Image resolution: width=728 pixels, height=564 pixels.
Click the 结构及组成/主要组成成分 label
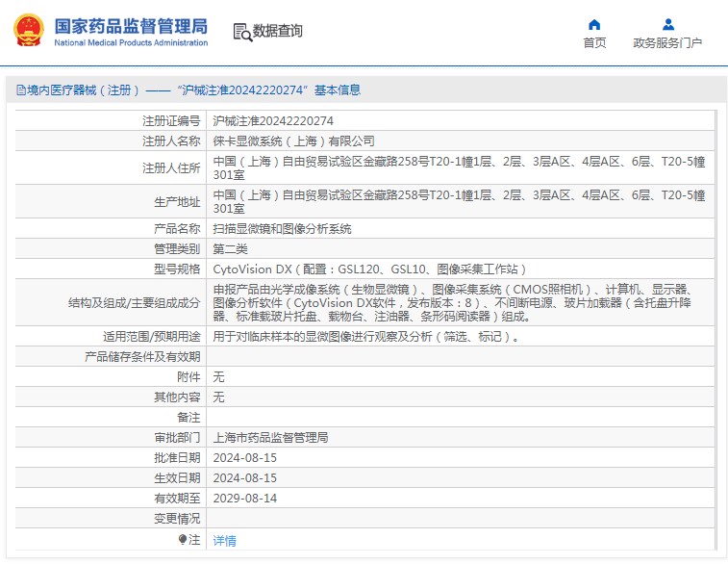coord(135,303)
